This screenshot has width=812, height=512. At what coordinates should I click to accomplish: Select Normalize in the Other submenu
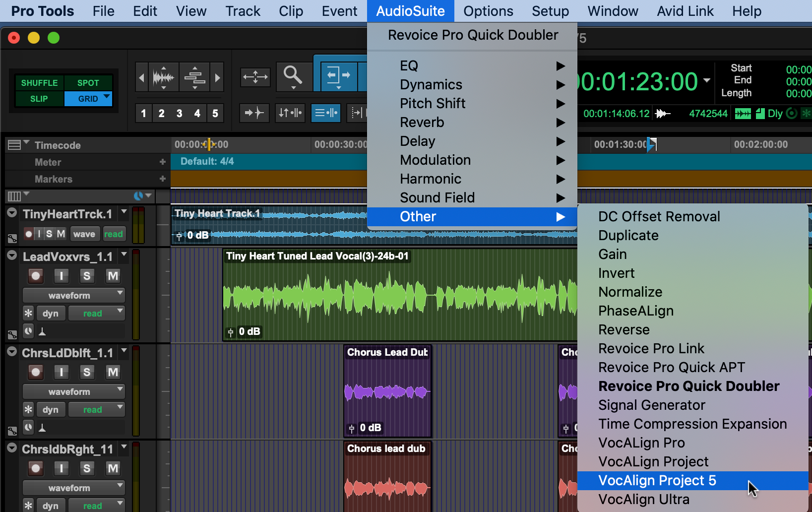[x=630, y=292]
